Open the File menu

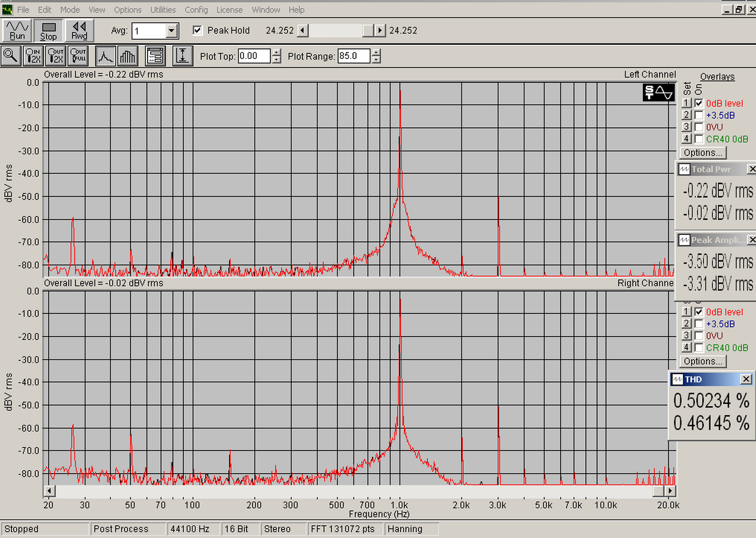(x=23, y=10)
